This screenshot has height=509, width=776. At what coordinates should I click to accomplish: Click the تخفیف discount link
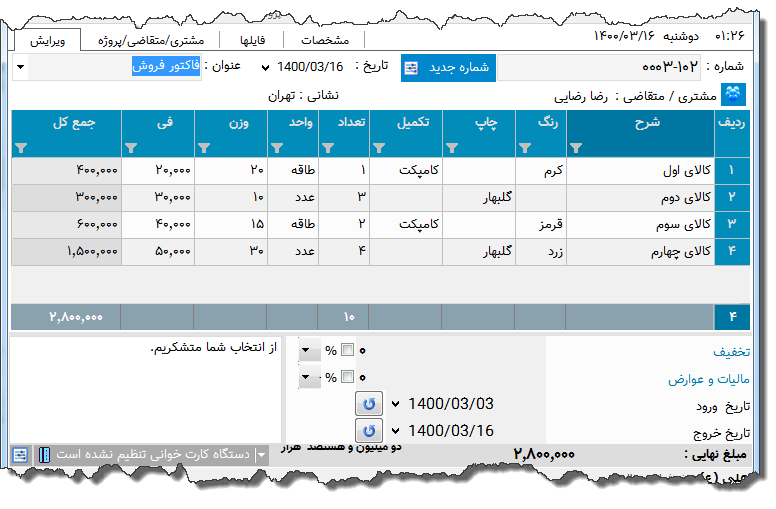click(731, 352)
